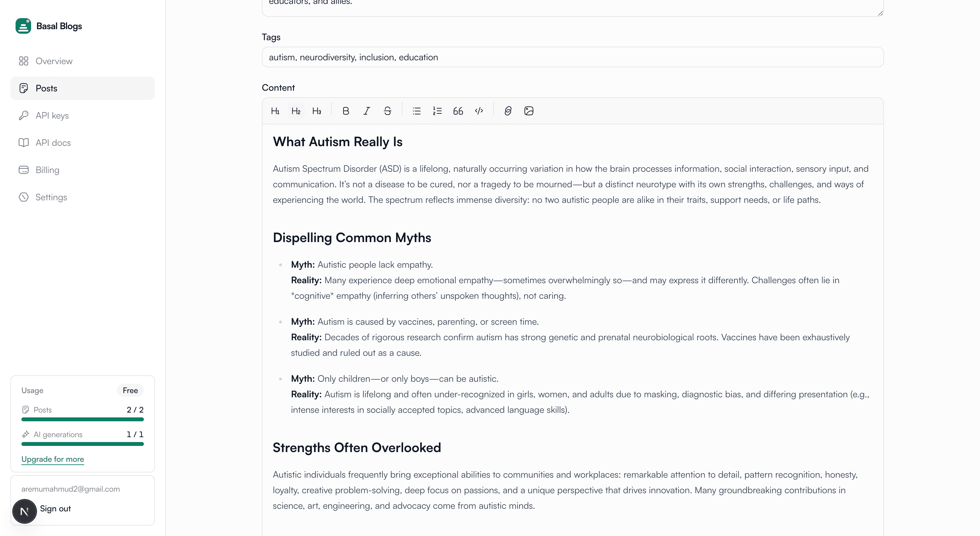Insert a hyperlink

click(x=508, y=111)
